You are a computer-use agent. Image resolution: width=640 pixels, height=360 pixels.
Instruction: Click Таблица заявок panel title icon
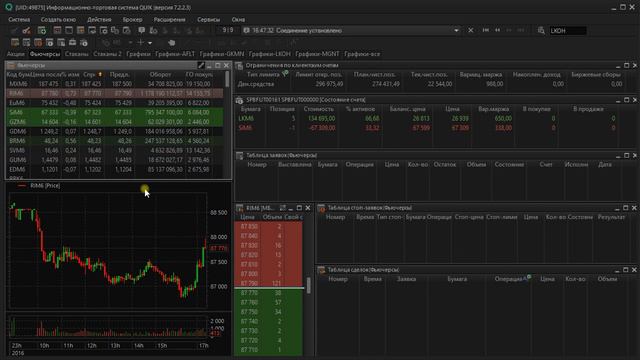click(x=240, y=156)
